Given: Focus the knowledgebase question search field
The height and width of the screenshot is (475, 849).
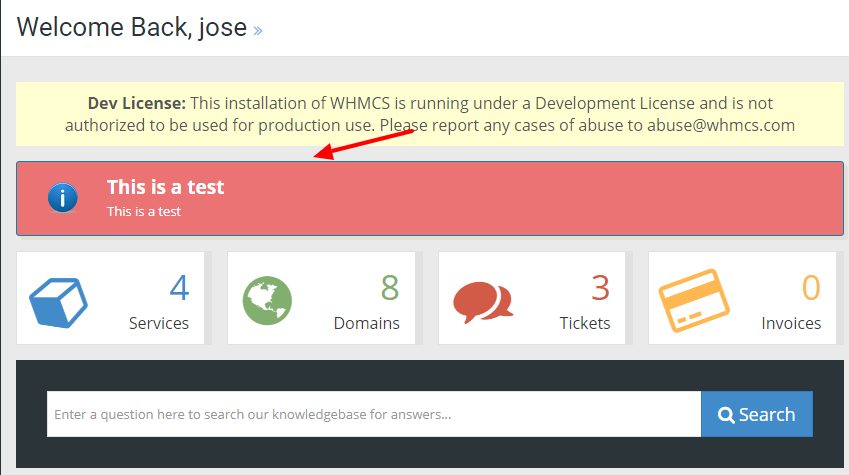Looking at the screenshot, I should (x=374, y=414).
